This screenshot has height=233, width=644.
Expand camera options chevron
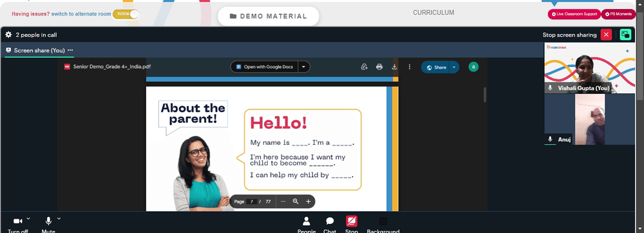pos(28,218)
